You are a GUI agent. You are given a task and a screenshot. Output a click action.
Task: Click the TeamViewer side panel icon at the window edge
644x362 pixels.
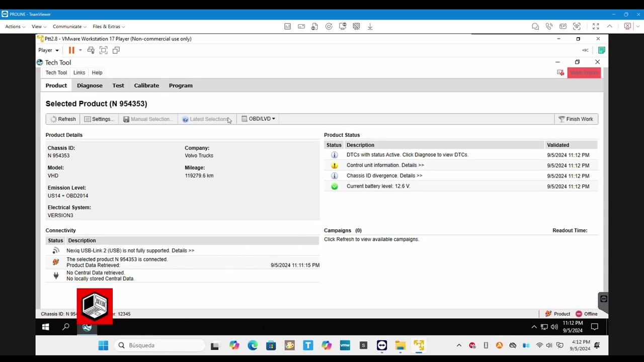coord(604,299)
